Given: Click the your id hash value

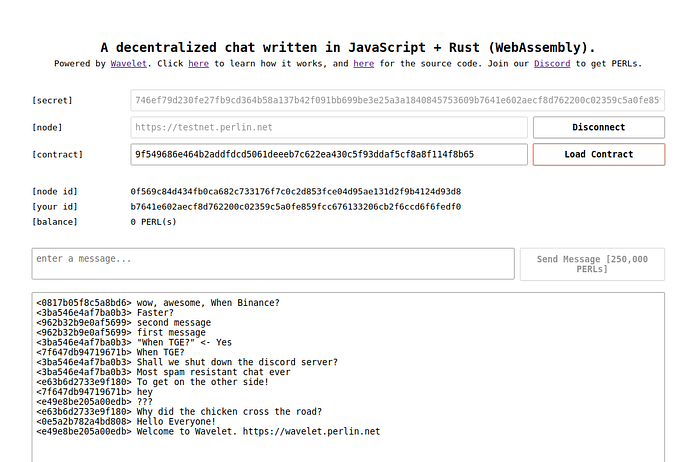Looking at the screenshot, I should pos(295,206).
